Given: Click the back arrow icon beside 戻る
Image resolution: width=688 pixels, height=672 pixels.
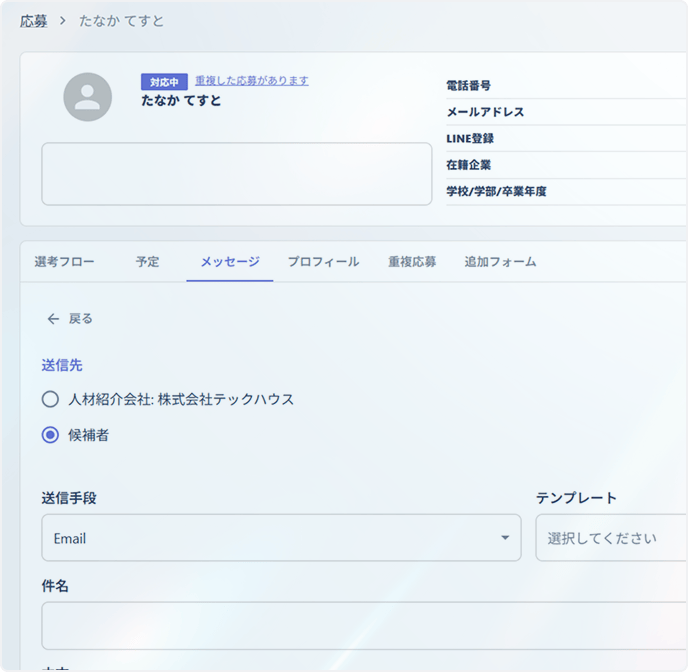Looking at the screenshot, I should pos(53,319).
